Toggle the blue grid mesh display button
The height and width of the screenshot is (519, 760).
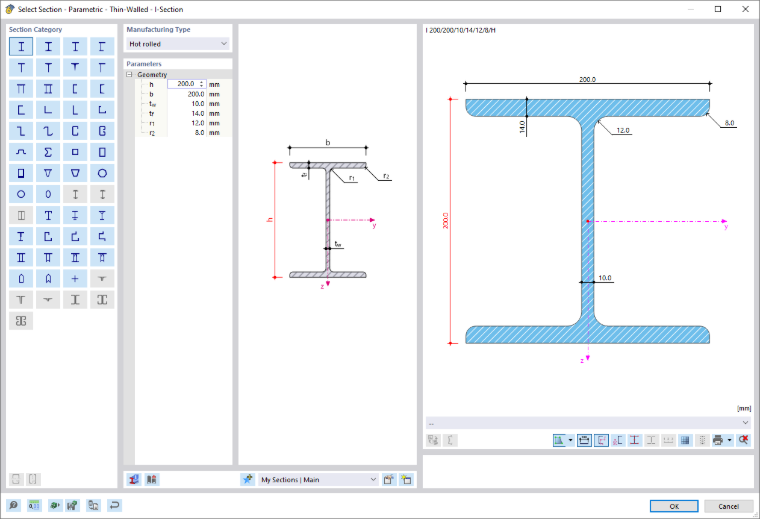click(685, 440)
